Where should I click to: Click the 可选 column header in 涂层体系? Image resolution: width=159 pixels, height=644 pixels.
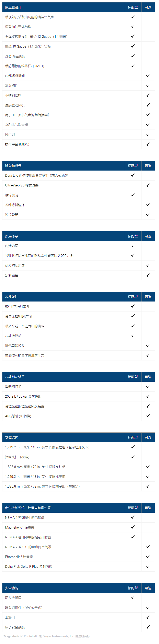tap(148, 236)
